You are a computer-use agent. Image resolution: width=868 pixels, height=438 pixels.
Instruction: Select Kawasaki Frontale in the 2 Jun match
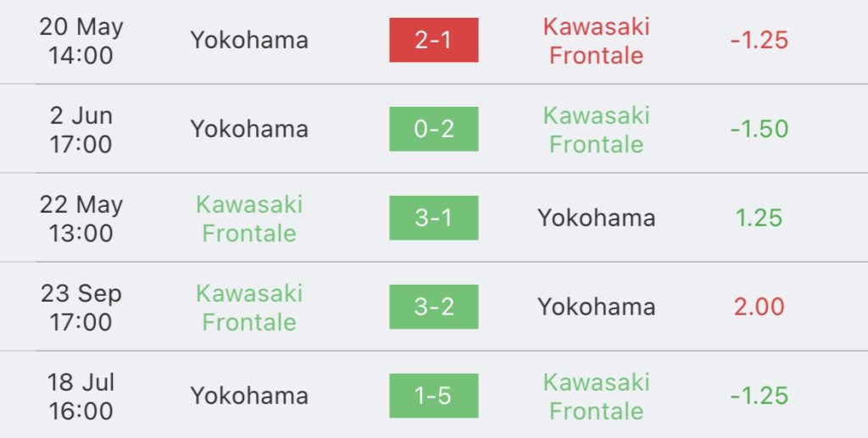tap(596, 130)
